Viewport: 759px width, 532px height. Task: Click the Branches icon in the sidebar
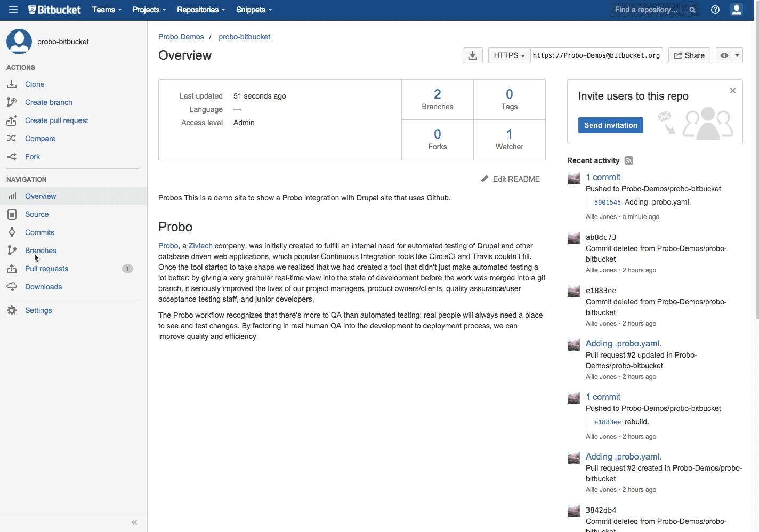(x=12, y=251)
